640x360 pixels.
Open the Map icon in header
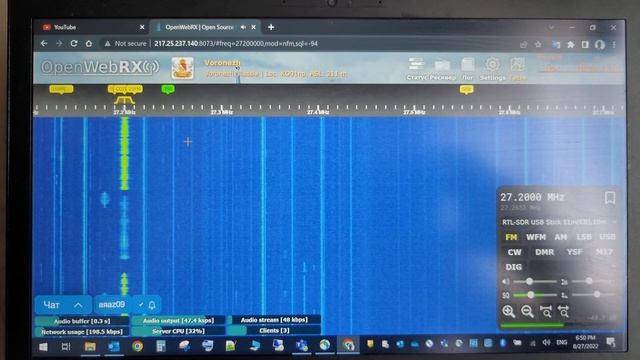pyautogui.click(x=518, y=69)
